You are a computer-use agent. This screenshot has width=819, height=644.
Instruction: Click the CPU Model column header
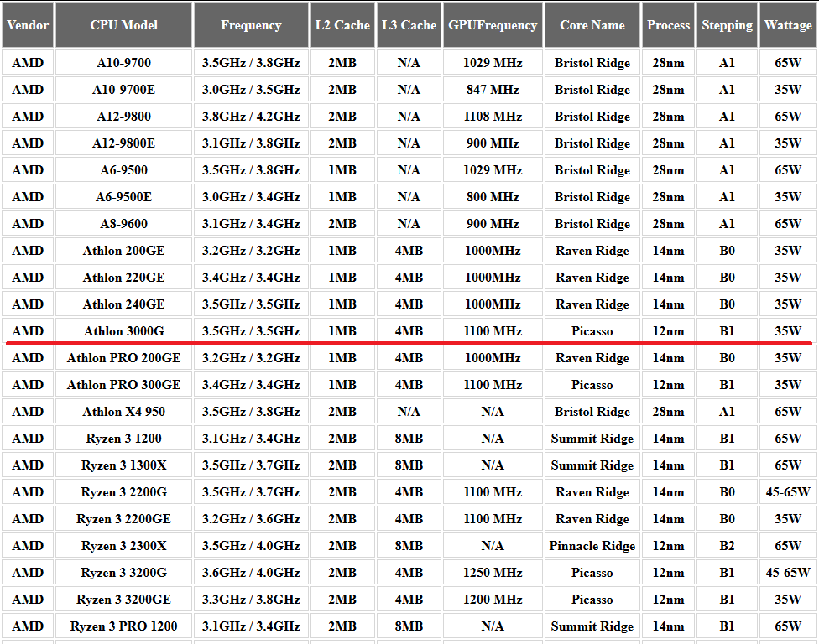click(124, 24)
